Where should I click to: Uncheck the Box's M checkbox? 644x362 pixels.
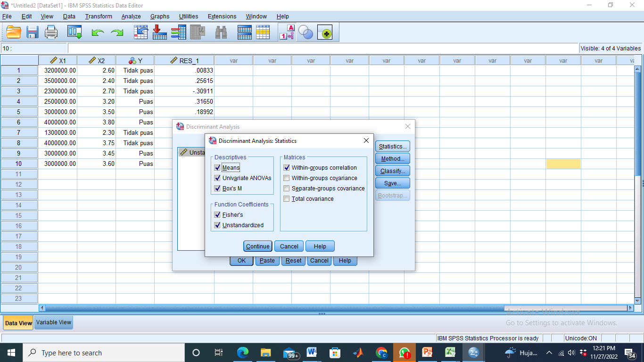point(217,189)
